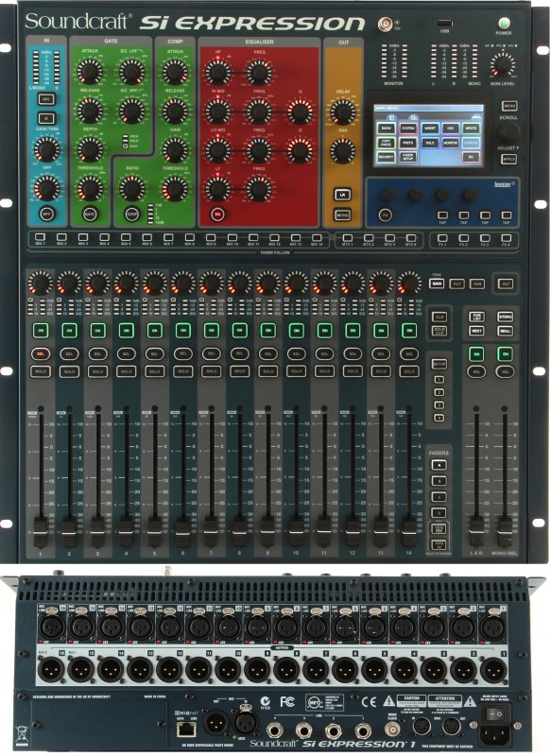Click the SCROLL/ADJUST rotary encoder
The image size is (551, 756).
[x=509, y=131]
